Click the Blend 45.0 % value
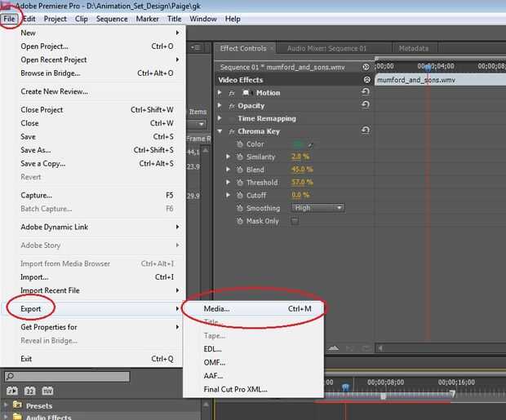This screenshot has width=506, height=420. coord(302,170)
